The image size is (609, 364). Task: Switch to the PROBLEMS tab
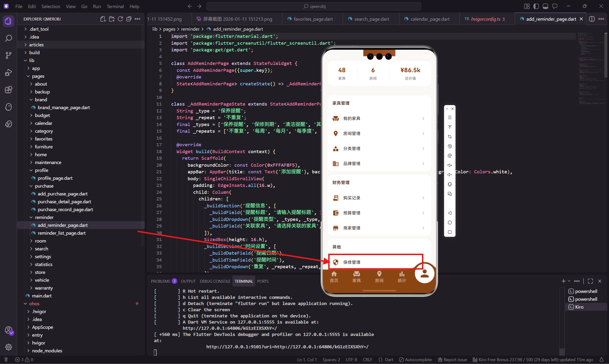point(164,281)
